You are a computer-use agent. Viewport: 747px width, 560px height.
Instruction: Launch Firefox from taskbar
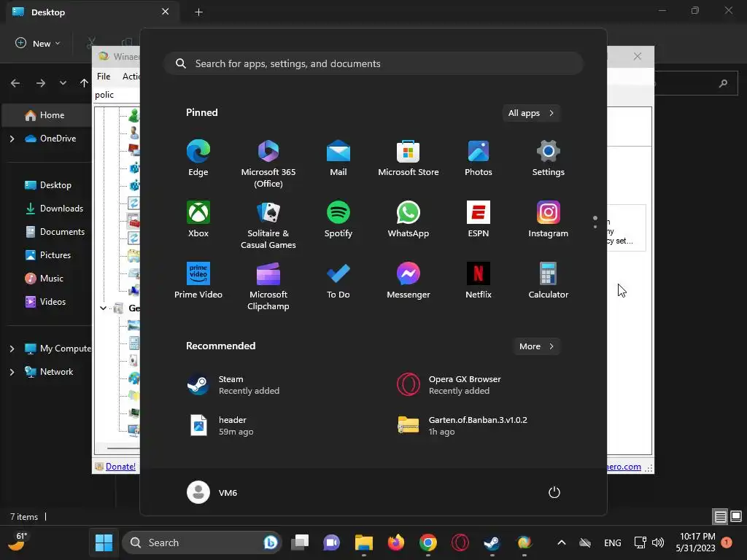[x=395, y=542]
